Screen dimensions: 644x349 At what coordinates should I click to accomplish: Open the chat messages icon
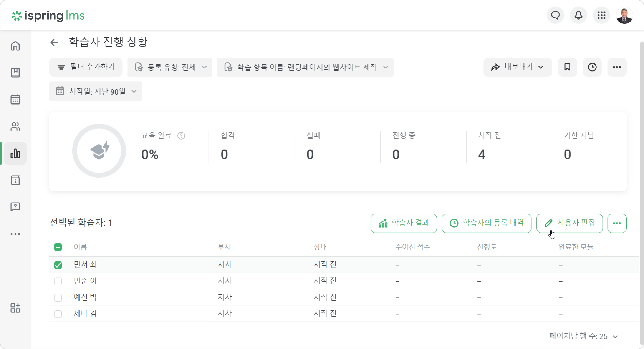pyautogui.click(x=555, y=15)
